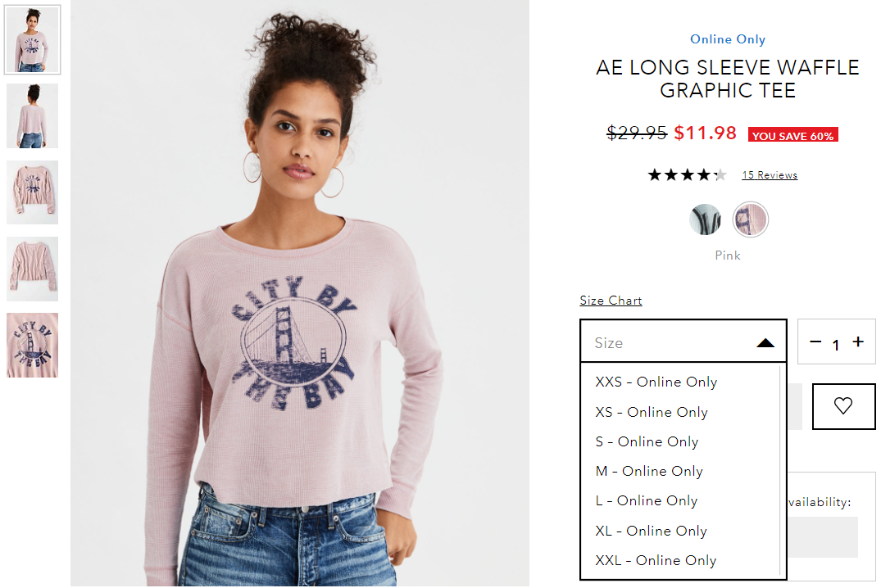Add item to favorites with heart icon
The width and height of the screenshot is (881, 588).
coord(843,406)
